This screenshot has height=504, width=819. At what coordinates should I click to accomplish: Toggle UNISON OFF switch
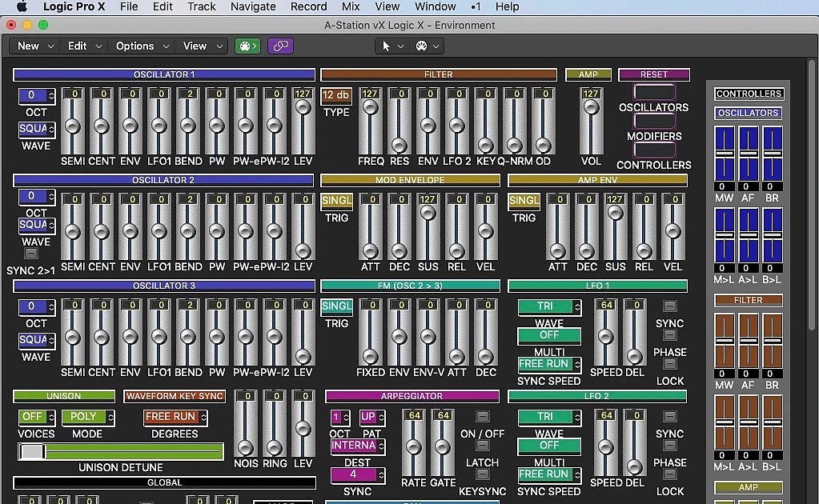click(35, 417)
